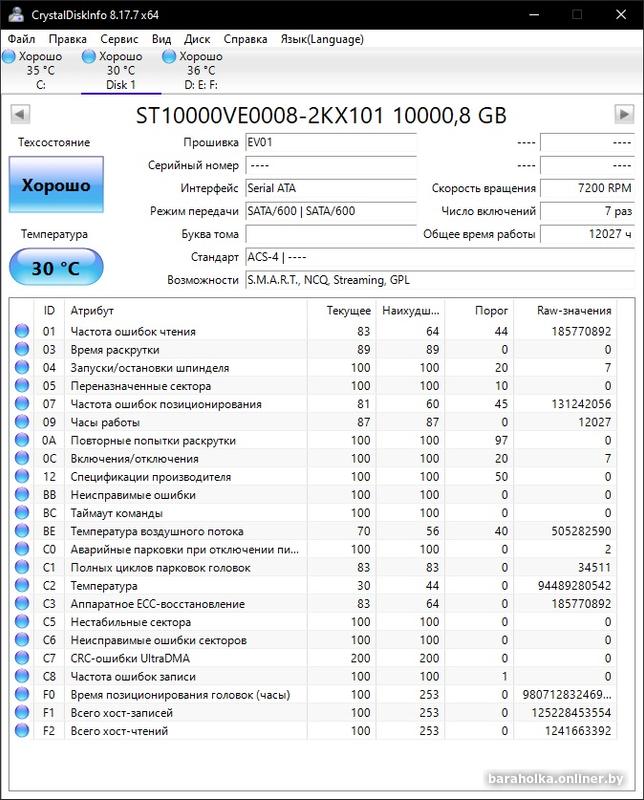Open the Язык(Language) menu
The image size is (644, 800).
(x=322, y=39)
